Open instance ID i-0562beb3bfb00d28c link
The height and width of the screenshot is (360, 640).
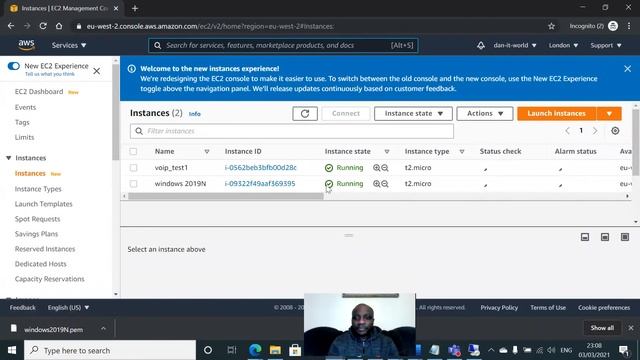point(260,168)
